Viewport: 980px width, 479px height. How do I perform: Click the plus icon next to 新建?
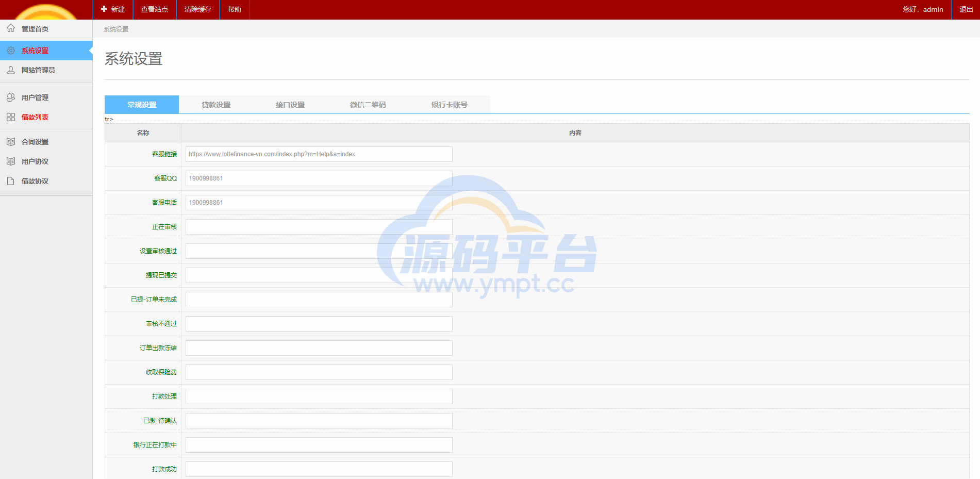click(104, 9)
